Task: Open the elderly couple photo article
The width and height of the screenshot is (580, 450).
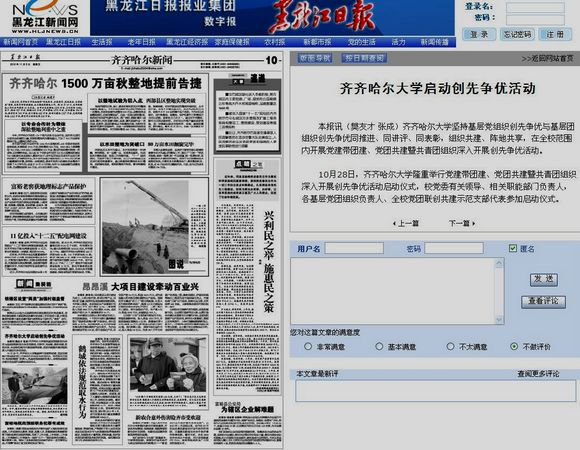Action: coord(168,365)
